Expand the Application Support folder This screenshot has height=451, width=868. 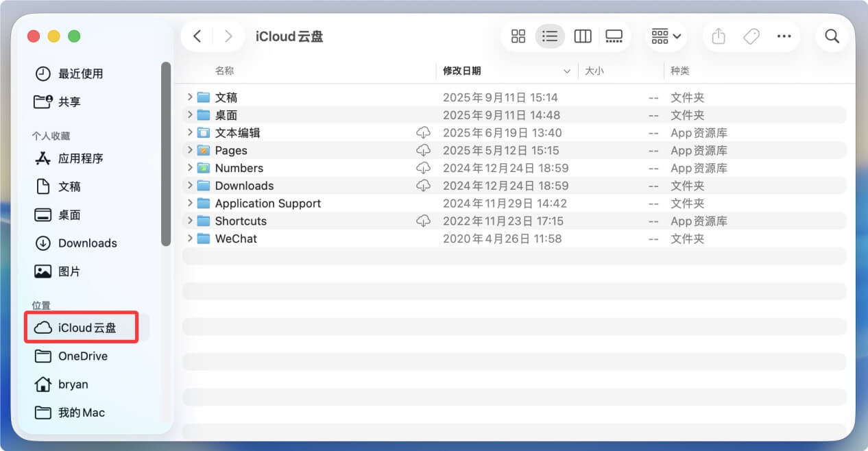191,203
